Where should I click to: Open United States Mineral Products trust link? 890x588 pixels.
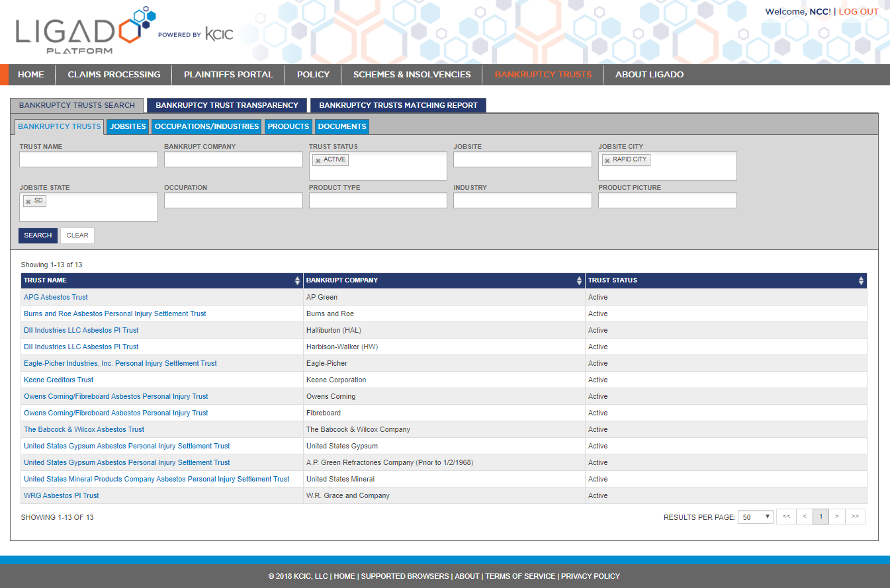tap(157, 479)
